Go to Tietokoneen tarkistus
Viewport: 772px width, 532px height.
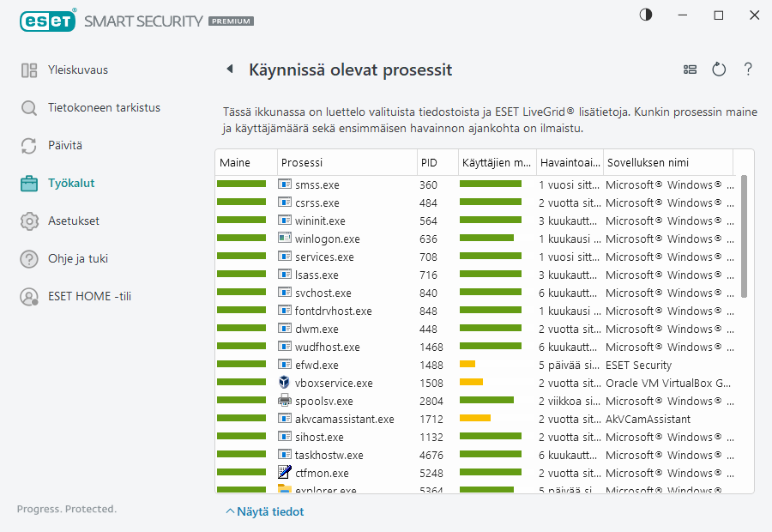click(104, 108)
